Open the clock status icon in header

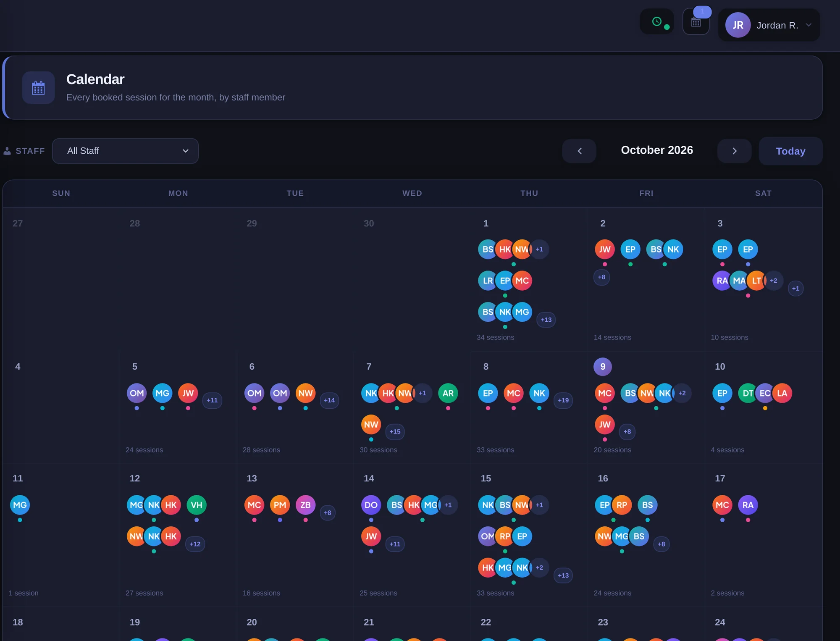click(657, 22)
